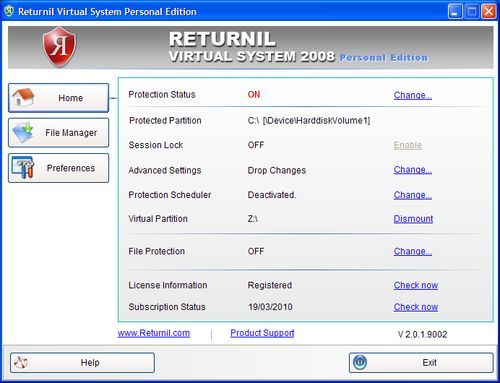Image resolution: width=500 pixels, height=383 pixels.
Task: Click the Preferences tools icon
Action: coord(23,168)
